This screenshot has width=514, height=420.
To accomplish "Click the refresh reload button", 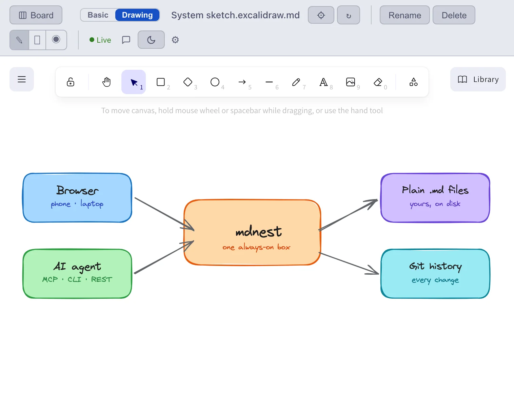I will tap(349, 15).
